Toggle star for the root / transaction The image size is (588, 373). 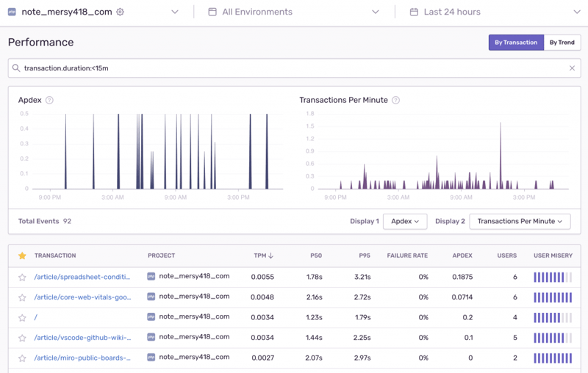pos(22,318)
